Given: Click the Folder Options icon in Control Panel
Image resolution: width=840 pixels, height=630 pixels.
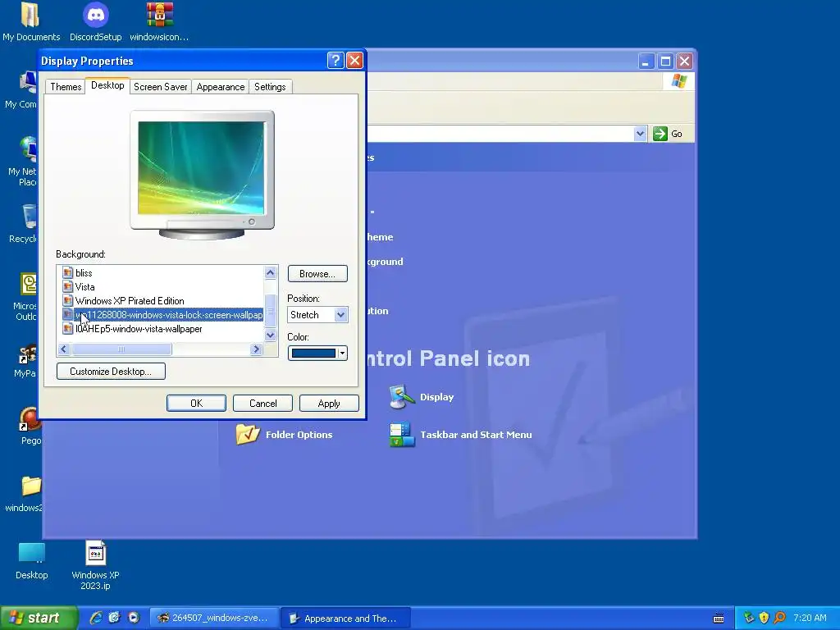Looking at the screenshot, I should [x=248, y=435].
